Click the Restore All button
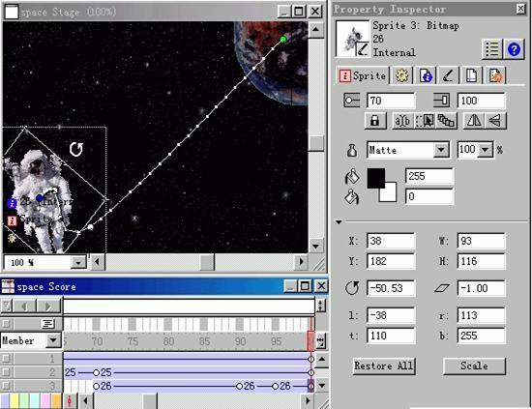The height and width of the screenshot is (409, 532). coord(383,365)
